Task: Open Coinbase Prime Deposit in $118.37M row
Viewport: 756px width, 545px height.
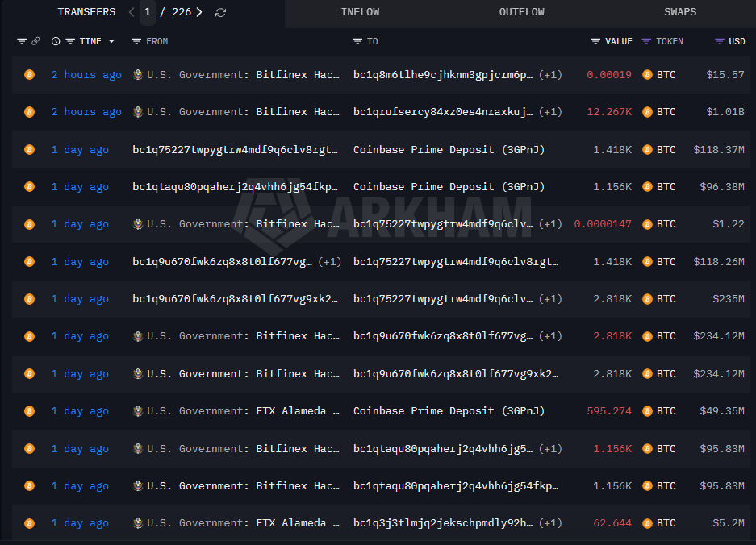Action: [449, 150]
